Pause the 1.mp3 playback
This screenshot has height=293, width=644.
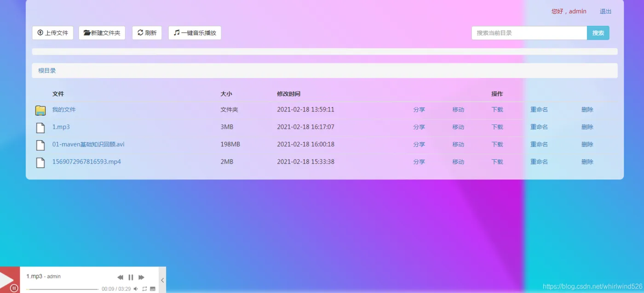[x=131, y=277]
